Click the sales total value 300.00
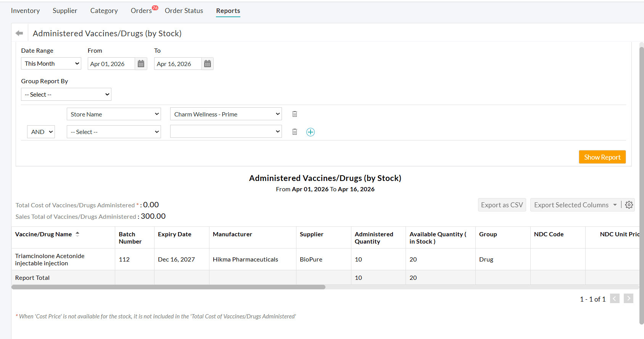The height and width of the screenshot is (339, 644). (x=153, y=216)
